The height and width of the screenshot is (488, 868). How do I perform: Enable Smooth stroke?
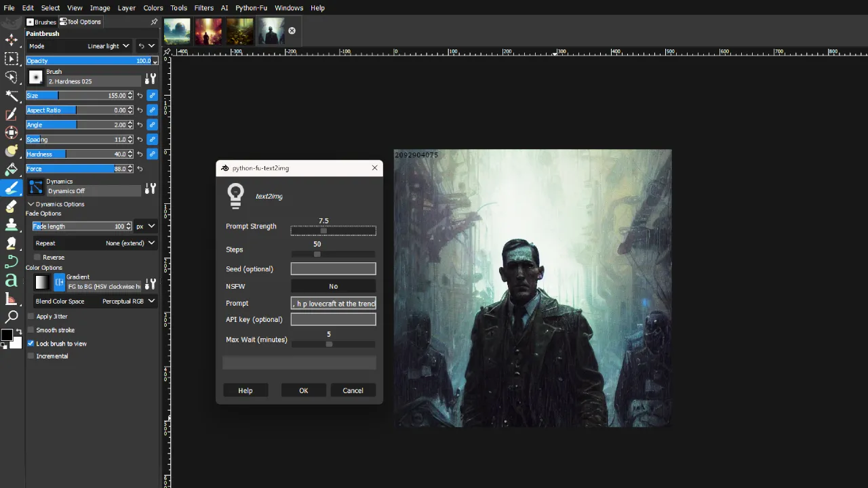click(x=31, y=330)
